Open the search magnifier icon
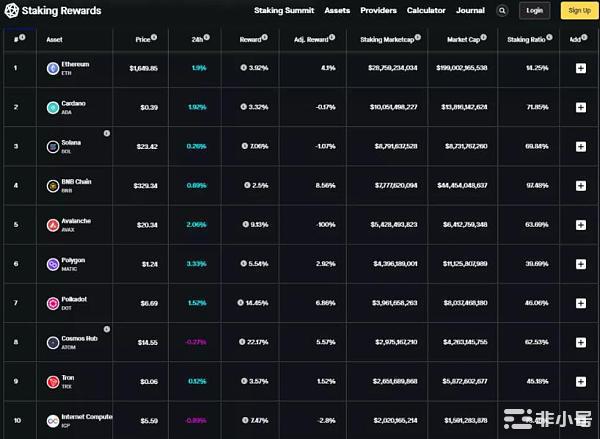The image size is (600, 439). 502,11
